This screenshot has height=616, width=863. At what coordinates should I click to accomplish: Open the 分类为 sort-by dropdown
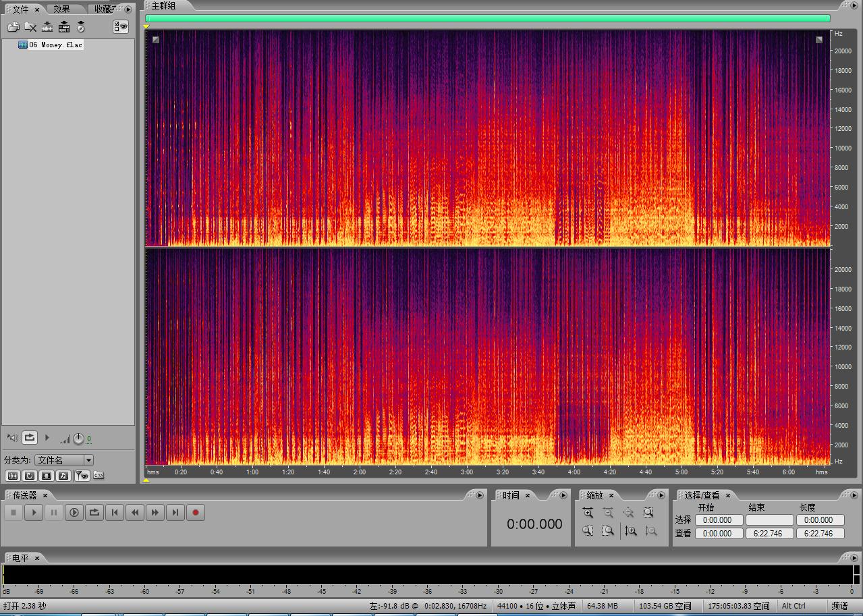64,460
